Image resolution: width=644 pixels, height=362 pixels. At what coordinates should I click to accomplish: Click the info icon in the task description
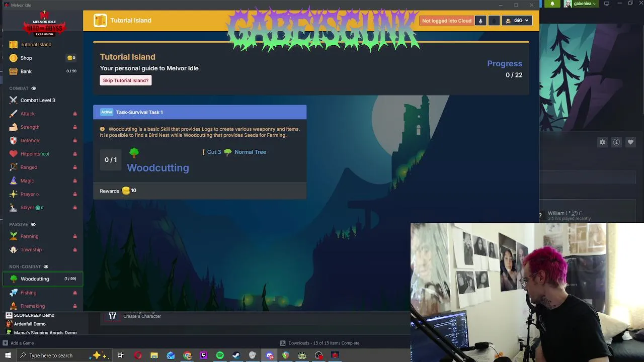[x=102, y=129]
